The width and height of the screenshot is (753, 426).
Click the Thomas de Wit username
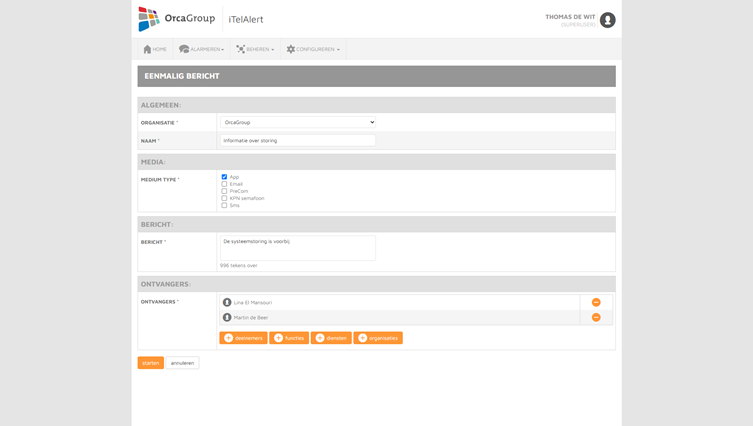pos(570,17)
